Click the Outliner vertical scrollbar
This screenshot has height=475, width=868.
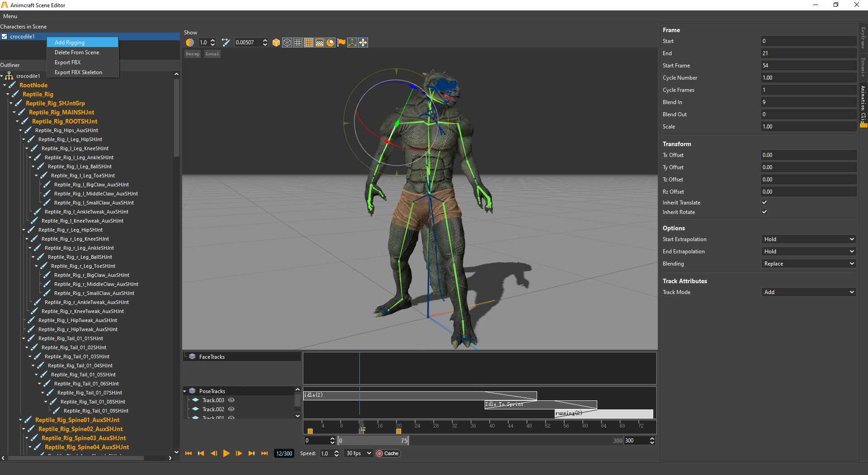click(176, 119)
